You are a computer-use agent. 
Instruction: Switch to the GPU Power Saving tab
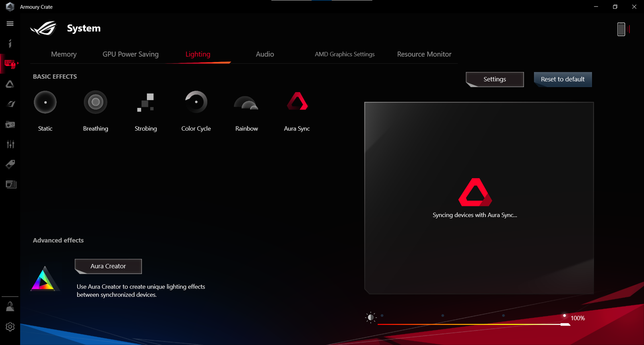point(130,54)
